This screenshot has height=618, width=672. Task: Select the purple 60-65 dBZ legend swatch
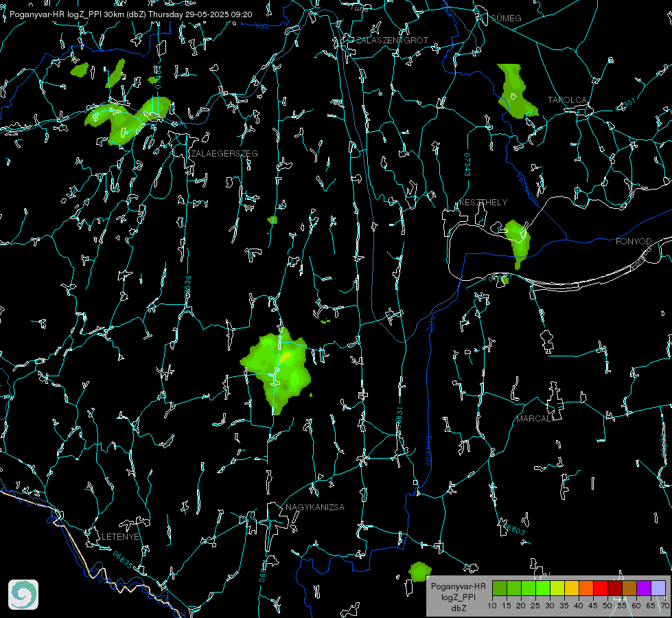[644, 588]
